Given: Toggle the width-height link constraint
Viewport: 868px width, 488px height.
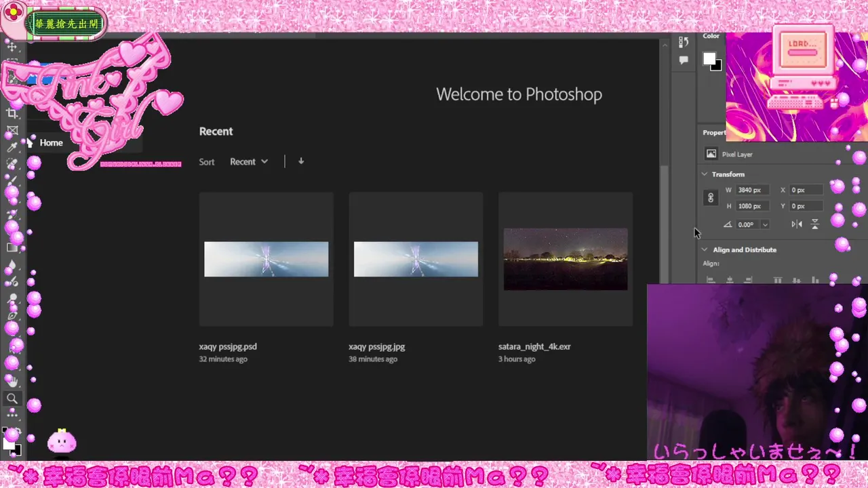Looking at the screenshot, I should 711,198.
